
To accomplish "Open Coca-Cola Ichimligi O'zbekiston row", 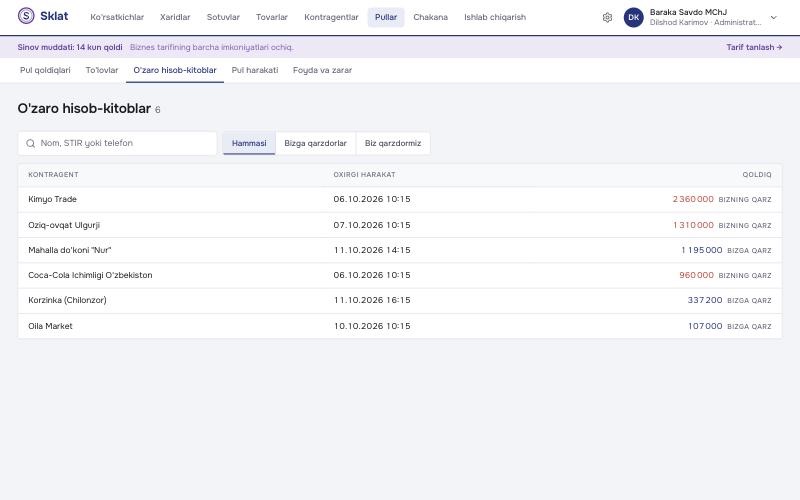I will coord(399,275).
